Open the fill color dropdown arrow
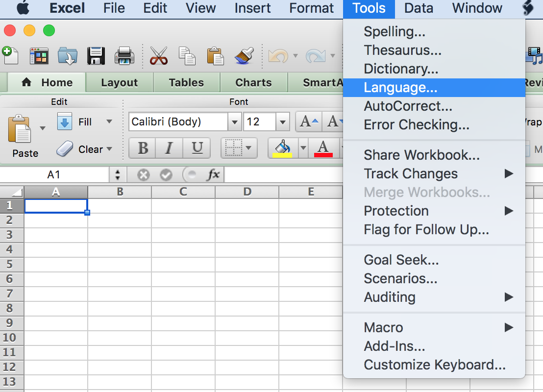 tap(303, 148)
